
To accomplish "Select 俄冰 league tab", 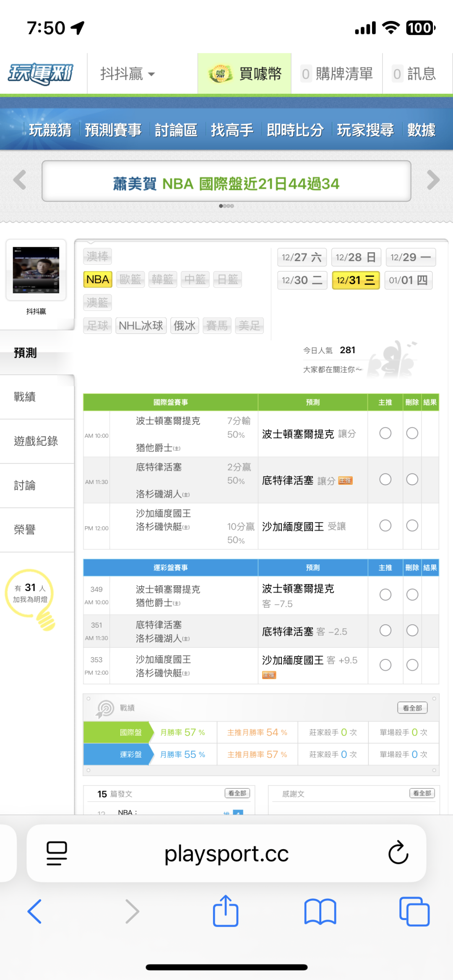I will click(x=185, y=326).
